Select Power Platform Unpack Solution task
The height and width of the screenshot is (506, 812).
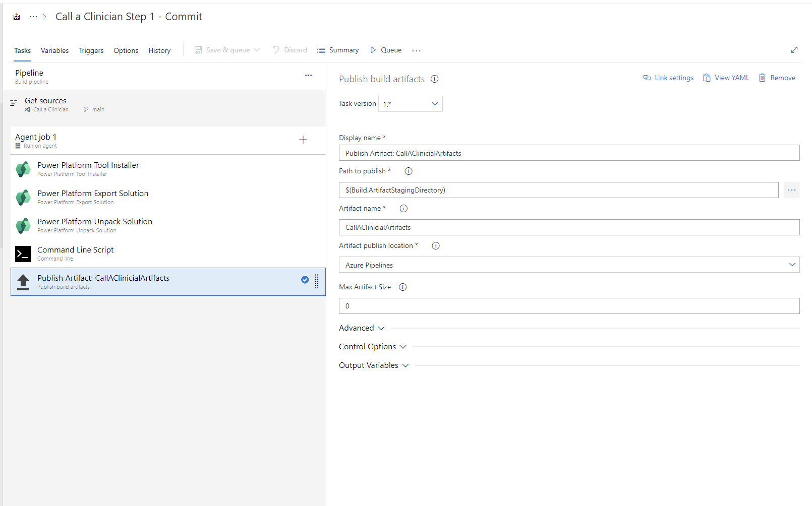(168, 225)
